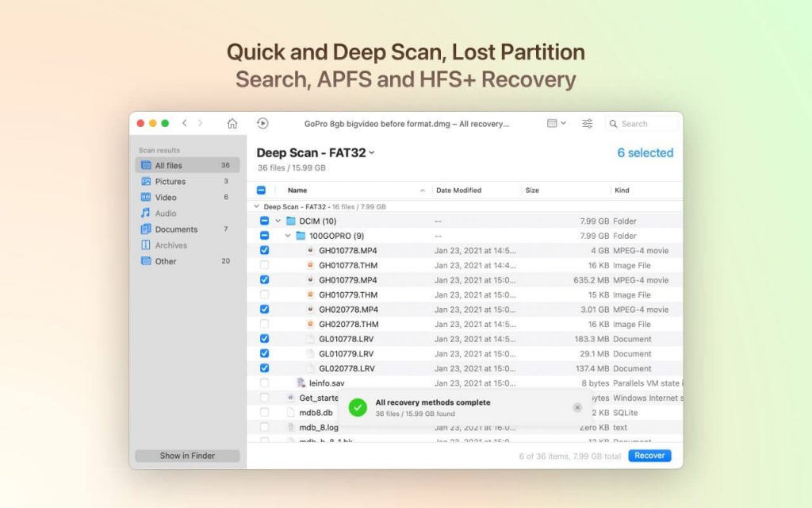Uncheck the GH010778.MP4 file checkbox
This screenshot has width=812, height=508.
click(x=264, y=250)
